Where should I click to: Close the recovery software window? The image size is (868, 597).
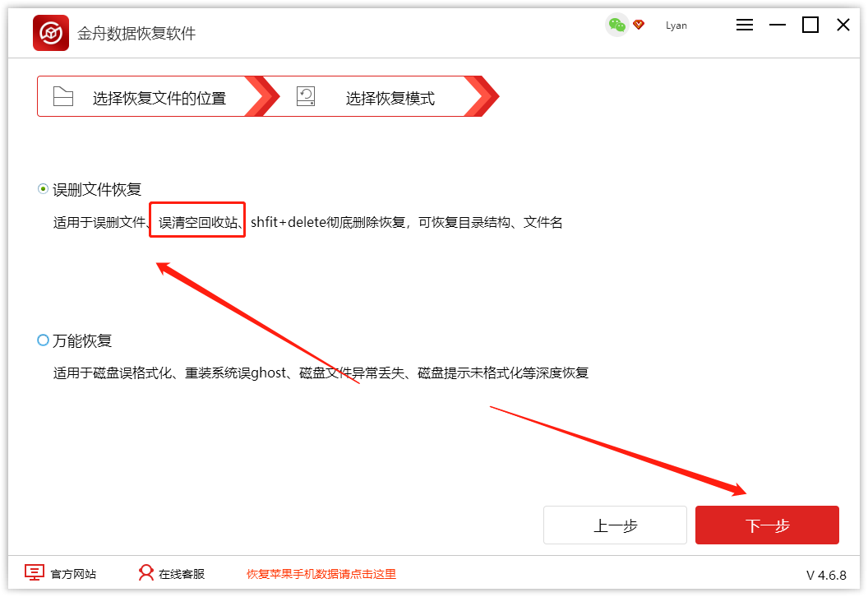pyautogui.click(x=843, y=25)
